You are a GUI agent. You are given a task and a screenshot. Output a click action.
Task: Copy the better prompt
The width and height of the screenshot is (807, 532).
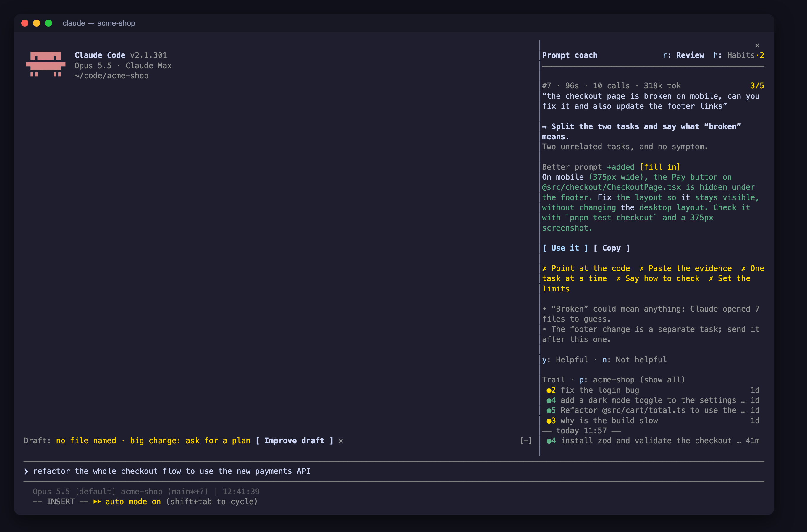[611, 248]
